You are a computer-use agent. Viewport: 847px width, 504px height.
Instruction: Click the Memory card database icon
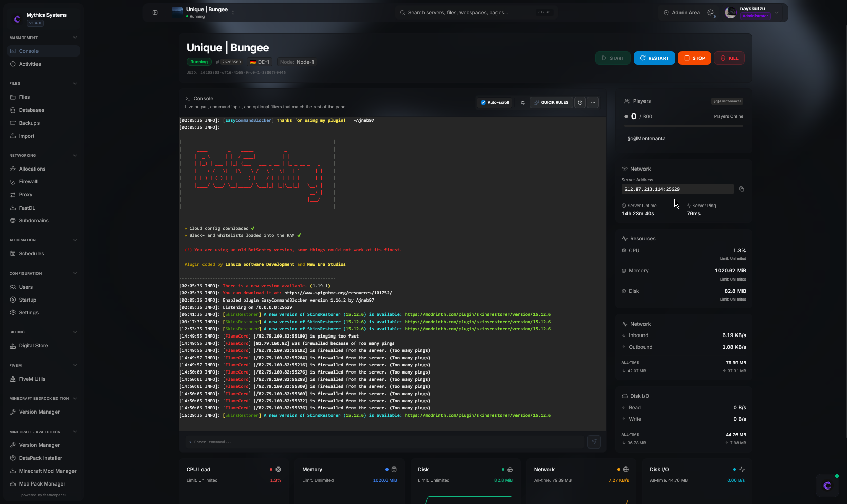(394, 470)
